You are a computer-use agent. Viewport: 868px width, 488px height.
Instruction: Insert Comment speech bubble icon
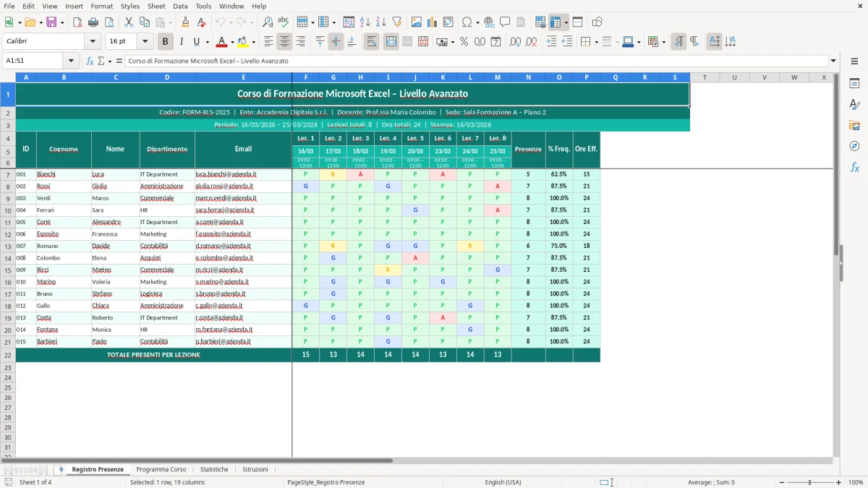(505, 22)
